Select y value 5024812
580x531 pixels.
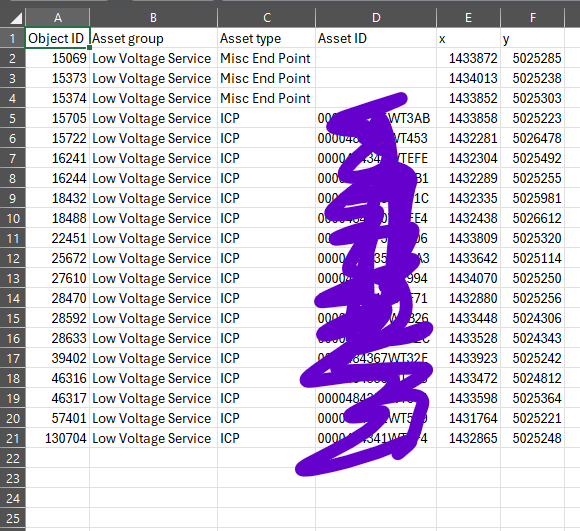click(533, 378)
